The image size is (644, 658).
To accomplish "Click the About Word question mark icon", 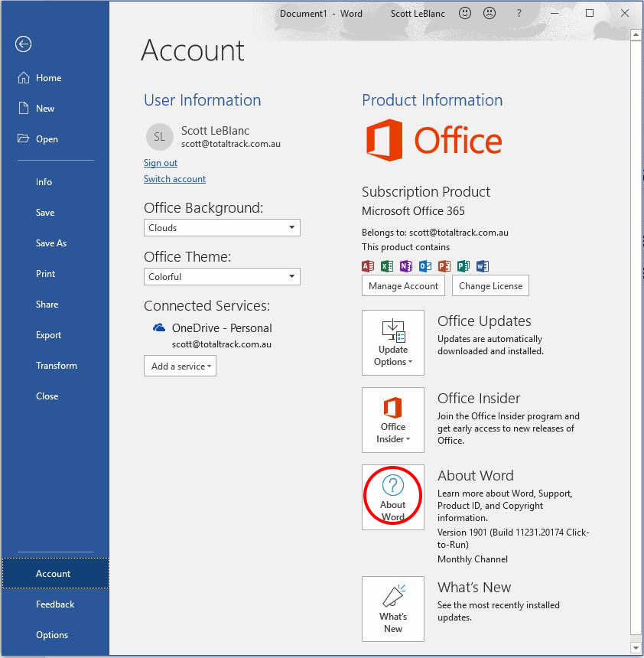I will (392, 484).
